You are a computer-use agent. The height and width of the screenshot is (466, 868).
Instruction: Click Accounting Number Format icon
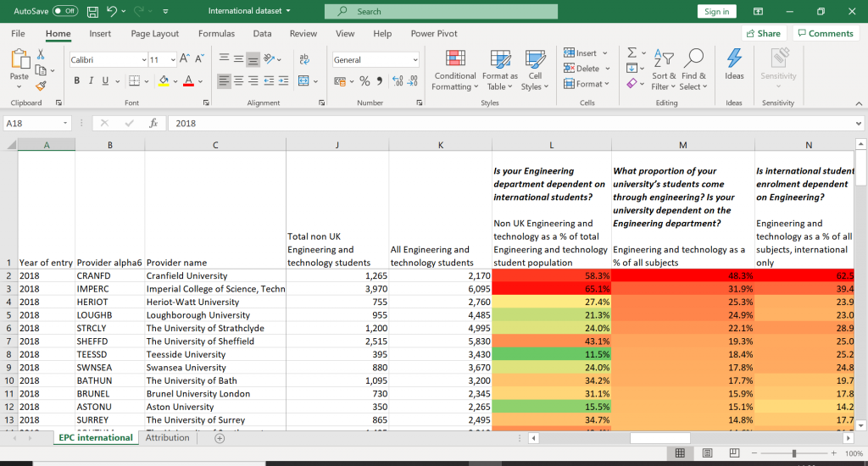[340, 80]
